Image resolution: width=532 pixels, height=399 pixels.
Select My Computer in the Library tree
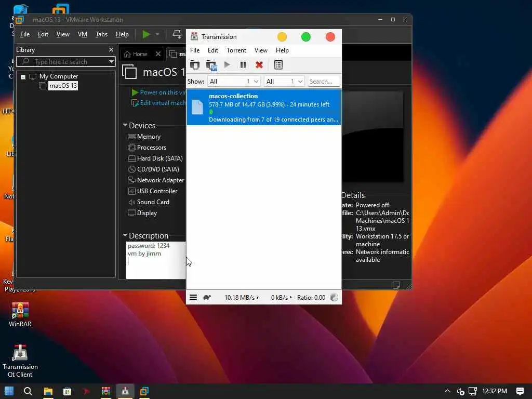[58, 76]
